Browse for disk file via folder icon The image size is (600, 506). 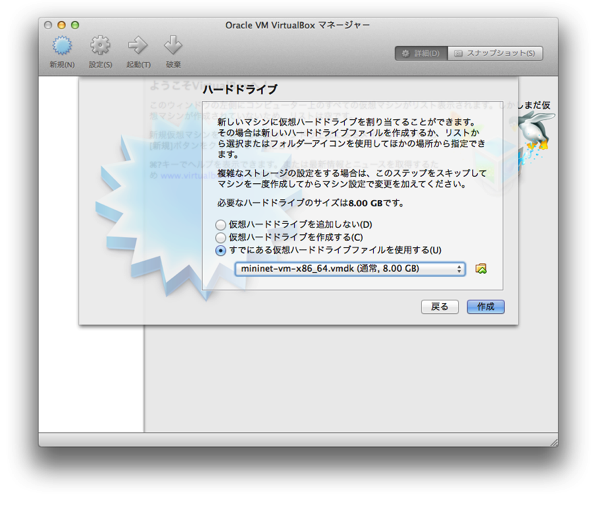(x=481, y=269)
